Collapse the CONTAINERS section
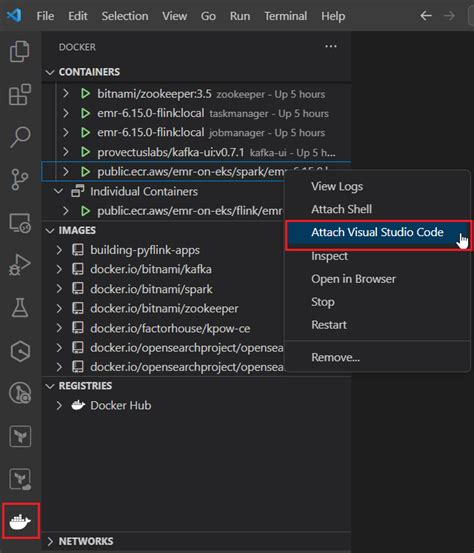The image size is (474, 553). coord(50,72)
